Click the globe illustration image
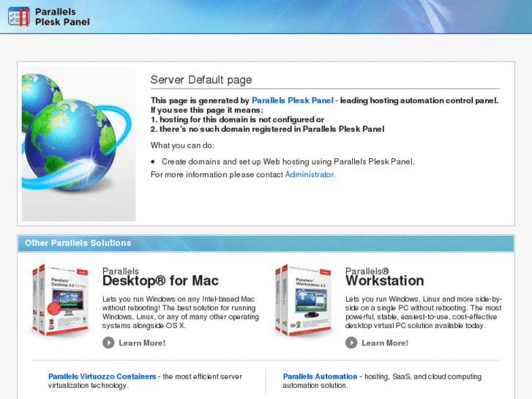 [x=79, y=143]
